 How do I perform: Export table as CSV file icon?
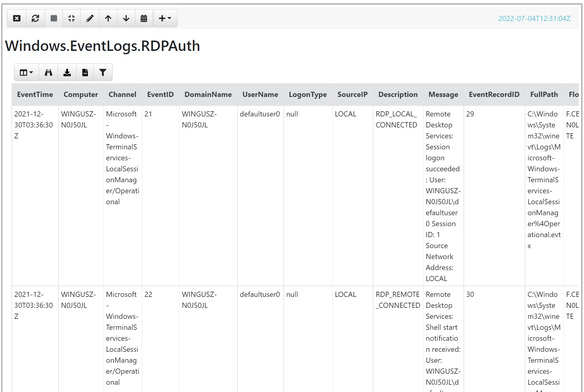[85, 72]
